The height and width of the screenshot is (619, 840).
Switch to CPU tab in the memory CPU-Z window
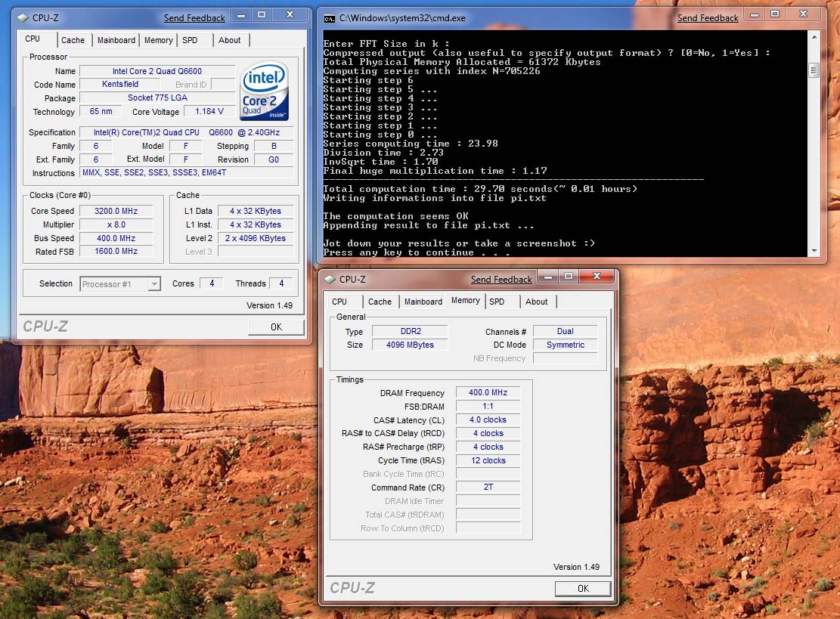pos(339,302)
